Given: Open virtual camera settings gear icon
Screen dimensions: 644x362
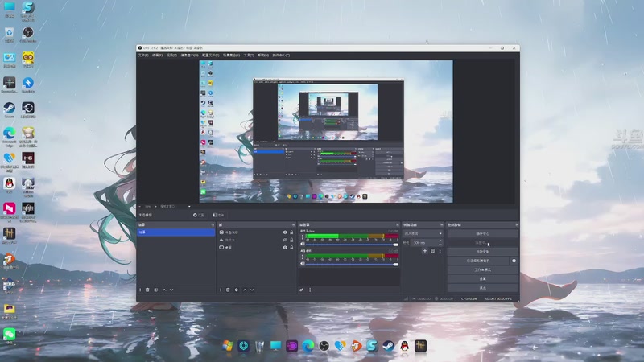Looking at the screenshot, I should point(514,261).
